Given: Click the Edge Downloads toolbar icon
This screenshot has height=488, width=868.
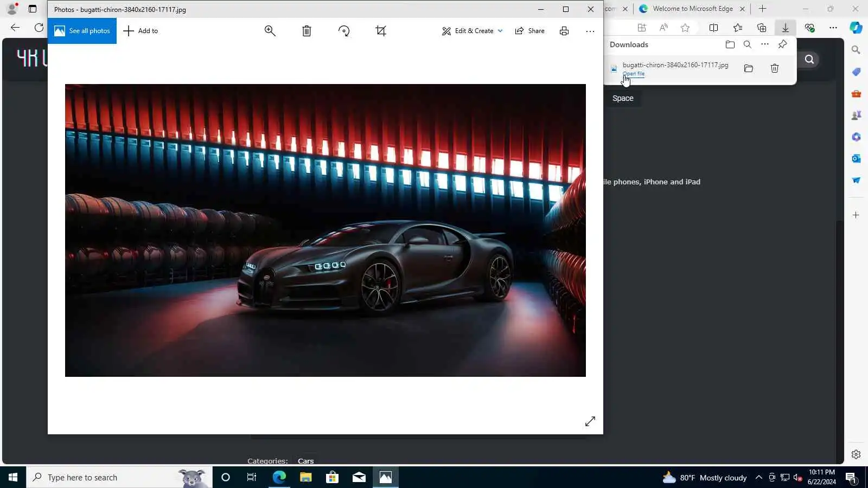Looking at the screenshot, I should (785, 28).
